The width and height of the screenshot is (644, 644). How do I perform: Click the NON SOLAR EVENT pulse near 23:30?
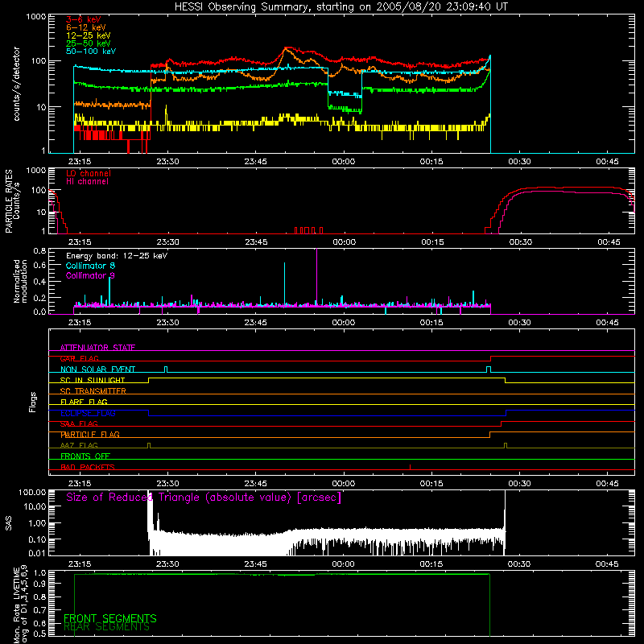tap(166, 369)
